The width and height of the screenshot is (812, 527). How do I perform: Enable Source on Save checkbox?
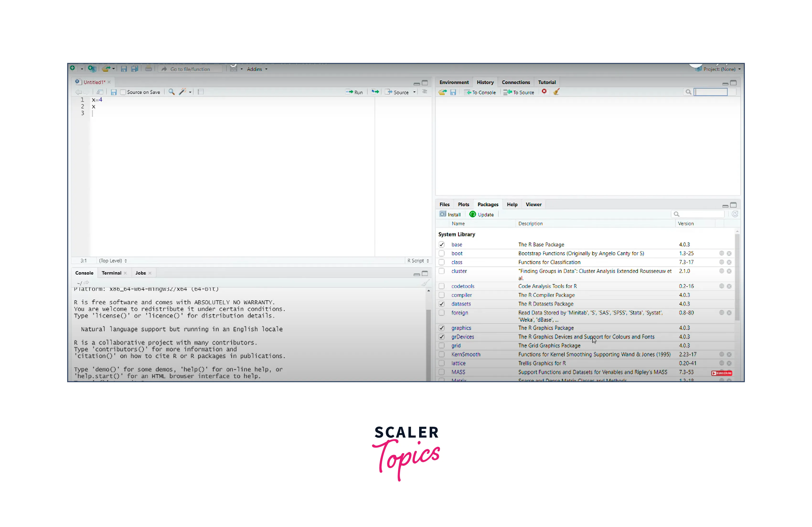(123, 92)
